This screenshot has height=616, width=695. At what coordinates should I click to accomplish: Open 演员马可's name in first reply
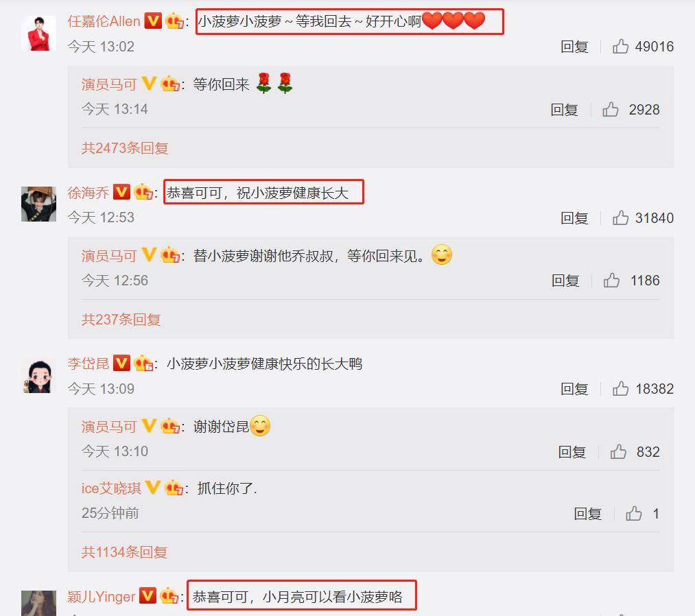click(x=109, y=84)
